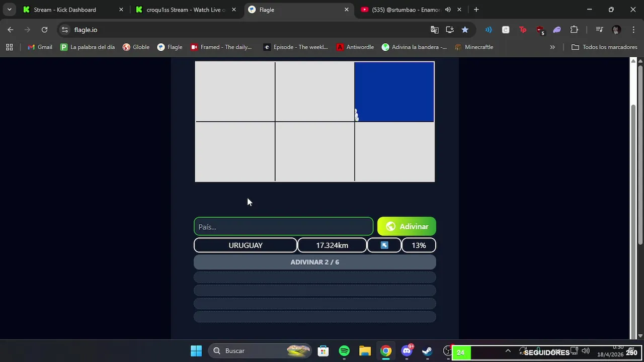644x362 pixels.
Task: Go back to previous page
Action: pyautogui.click(x=11, y=30)
